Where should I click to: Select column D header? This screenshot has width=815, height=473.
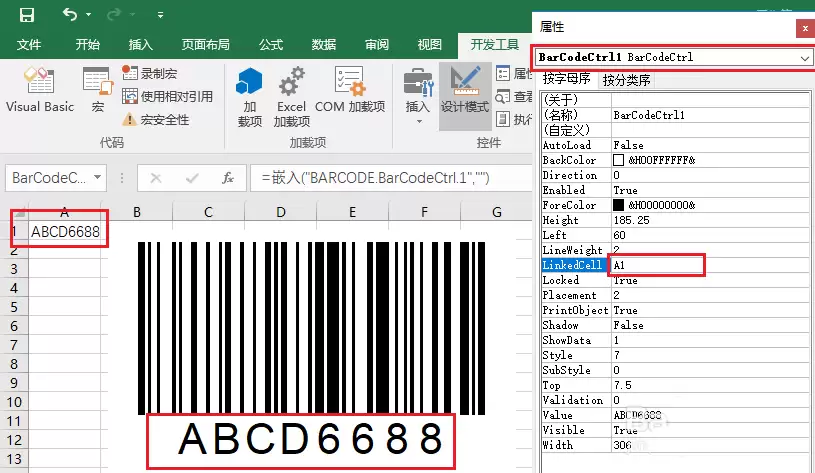click(x=281, y=212)
